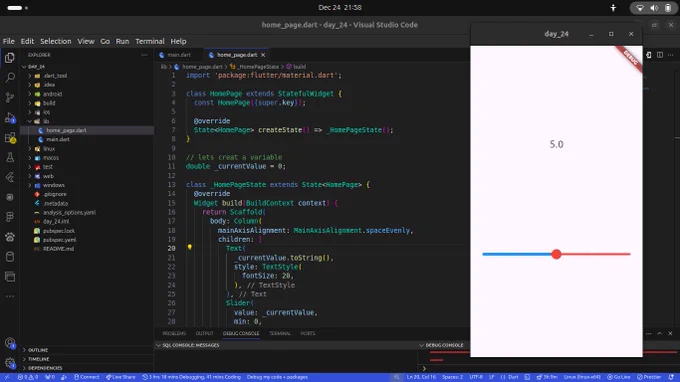Screen dimensions: 680x382
Task: Close the home_page.dart tab
Action: click(x=263, y=55)
